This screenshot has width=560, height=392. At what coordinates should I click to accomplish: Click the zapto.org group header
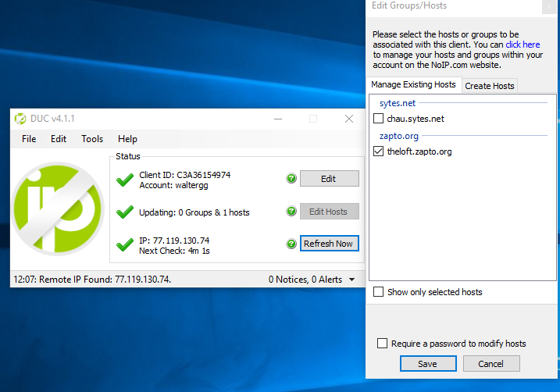[398, 136]
